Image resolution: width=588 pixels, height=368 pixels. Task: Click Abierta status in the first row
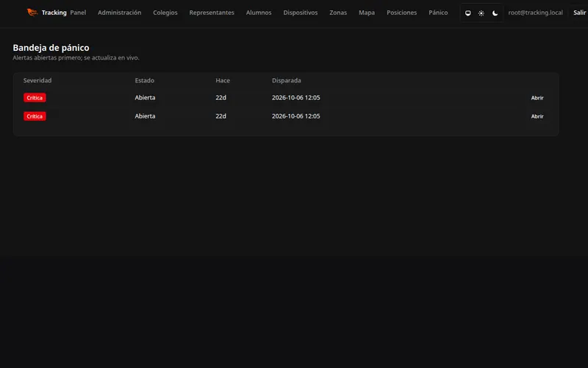[x=145, y=97]
